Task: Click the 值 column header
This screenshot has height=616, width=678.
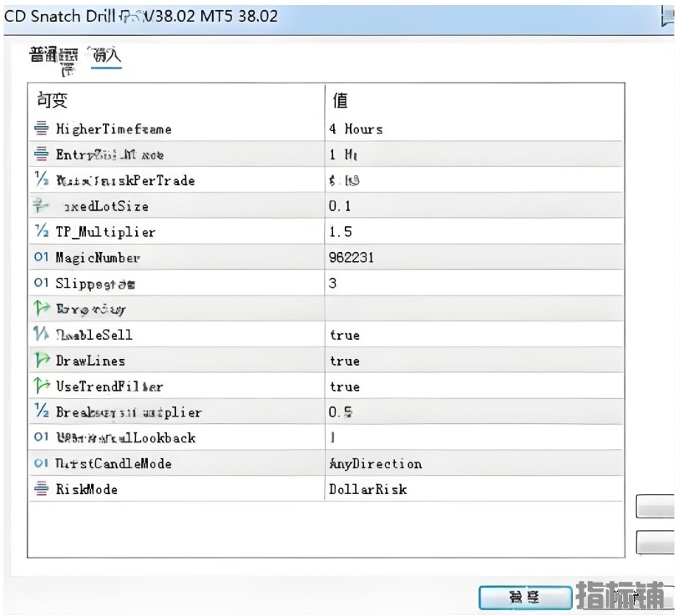Action: 341,100
